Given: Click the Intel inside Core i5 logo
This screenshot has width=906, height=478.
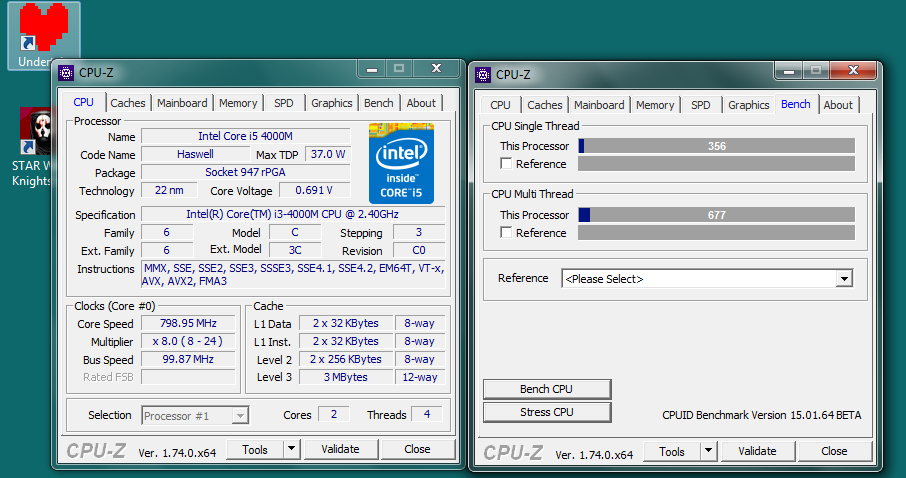Looking at the screenshot, I should point(401,163).
